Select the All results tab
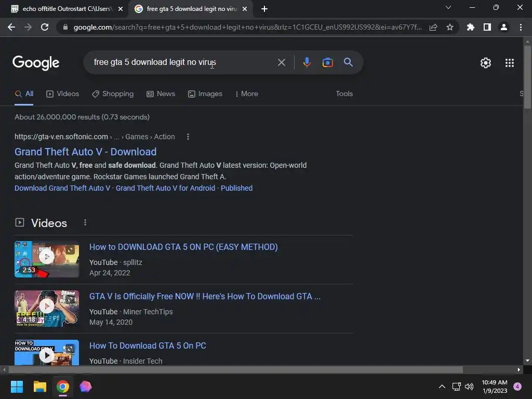Viewport: 532px width, 399px height. click(24, 94)
